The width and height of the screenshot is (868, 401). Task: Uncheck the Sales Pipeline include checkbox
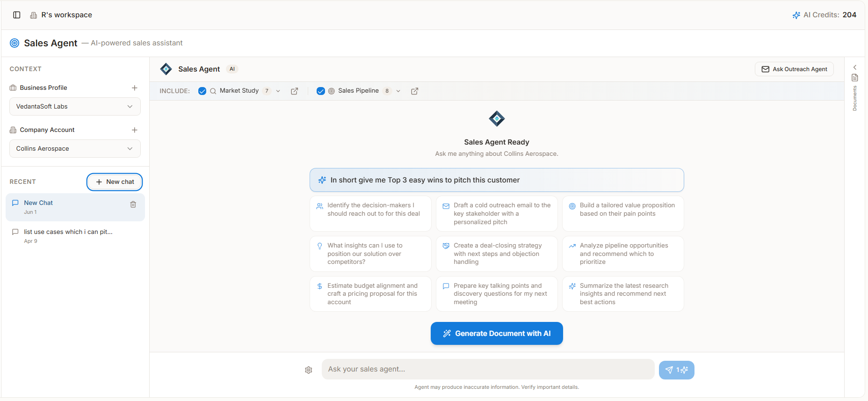point(321,91)
